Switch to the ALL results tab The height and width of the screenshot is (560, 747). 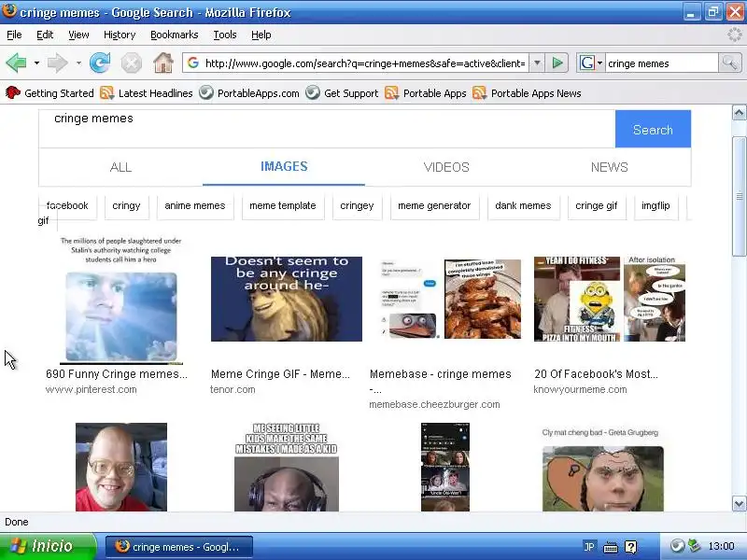pos(120,167)
